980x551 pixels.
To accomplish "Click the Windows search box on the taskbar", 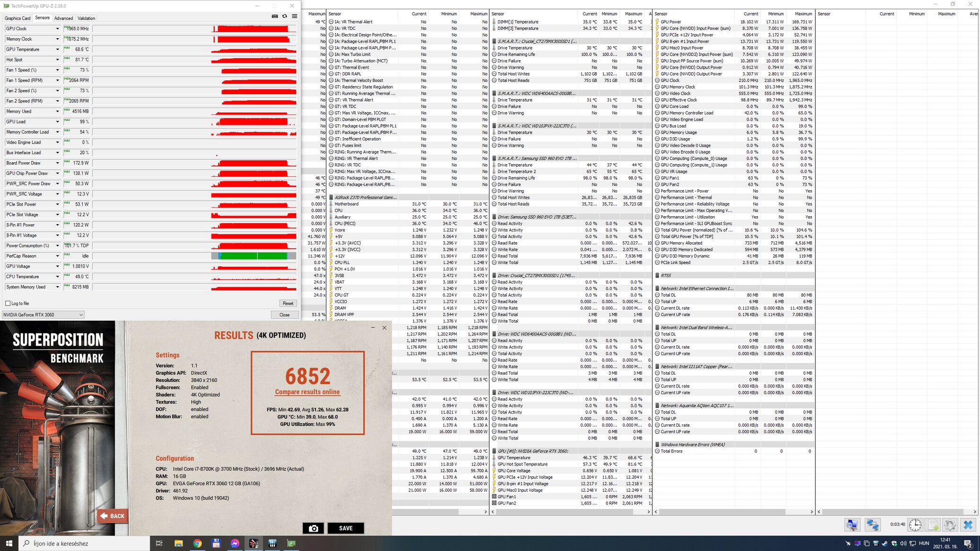I will point(84,543).
